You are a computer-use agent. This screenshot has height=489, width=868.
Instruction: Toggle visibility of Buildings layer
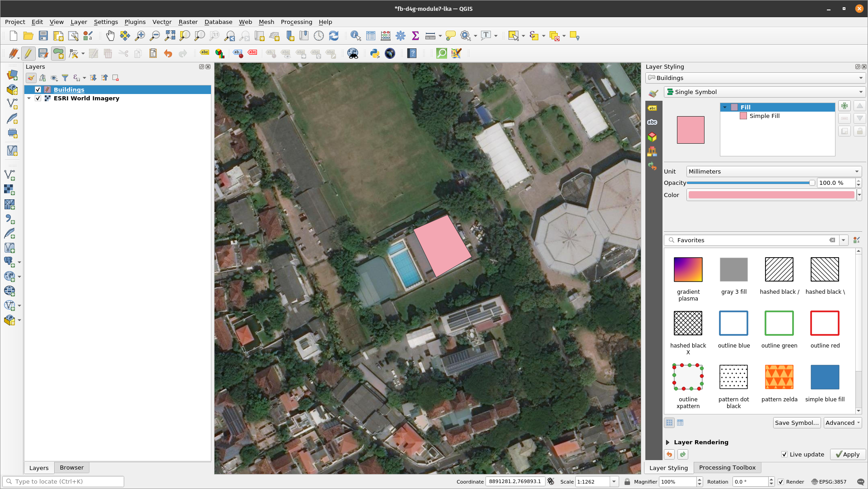point(37,89)
